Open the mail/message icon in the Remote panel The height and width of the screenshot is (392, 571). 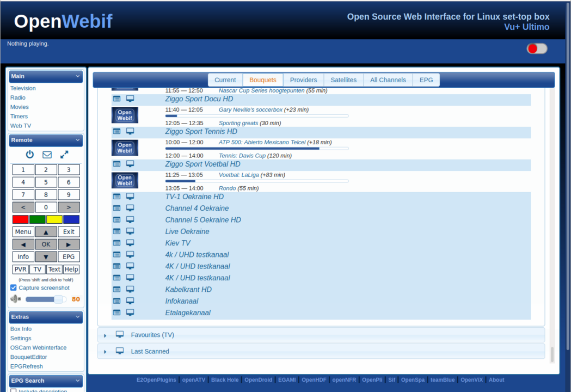pos(47,154)
